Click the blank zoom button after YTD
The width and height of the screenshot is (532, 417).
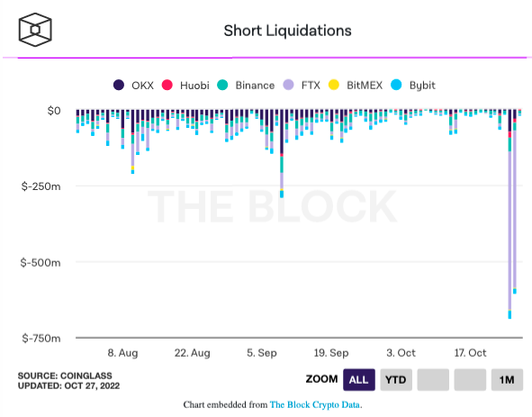click(433, 380)
